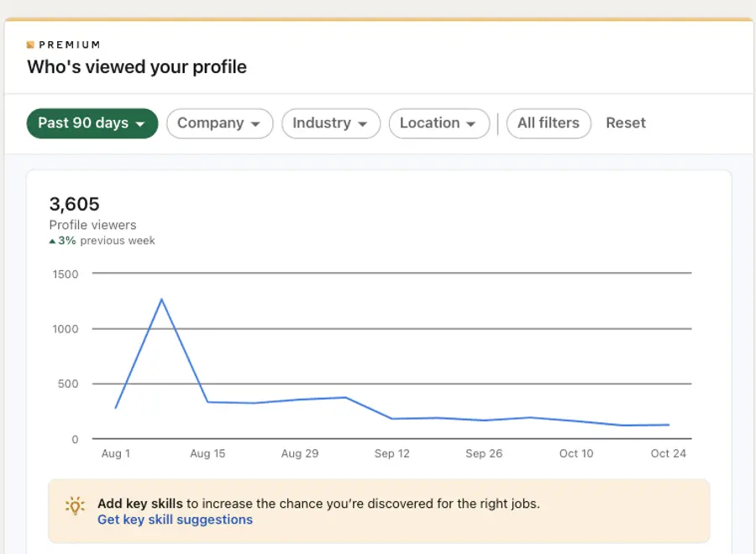Click the Who's viewed your profile heading
This screenshot has width=756, height=554.
tap(136, 67)
